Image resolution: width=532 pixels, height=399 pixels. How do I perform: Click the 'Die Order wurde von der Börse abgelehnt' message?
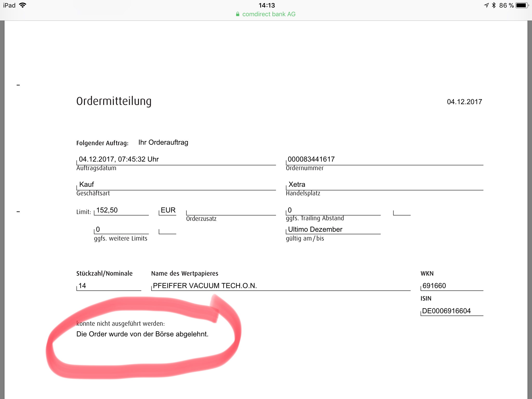pyautogui.click(x=142, y=334)
